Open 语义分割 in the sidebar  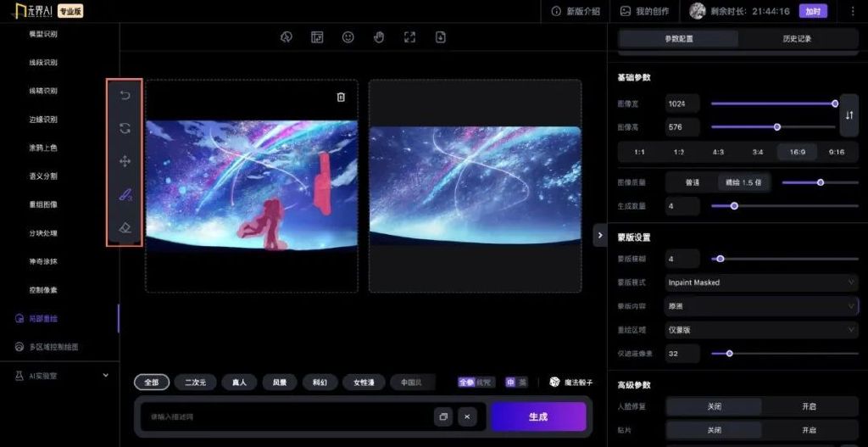pyautogui.click(x=43, y=176)
